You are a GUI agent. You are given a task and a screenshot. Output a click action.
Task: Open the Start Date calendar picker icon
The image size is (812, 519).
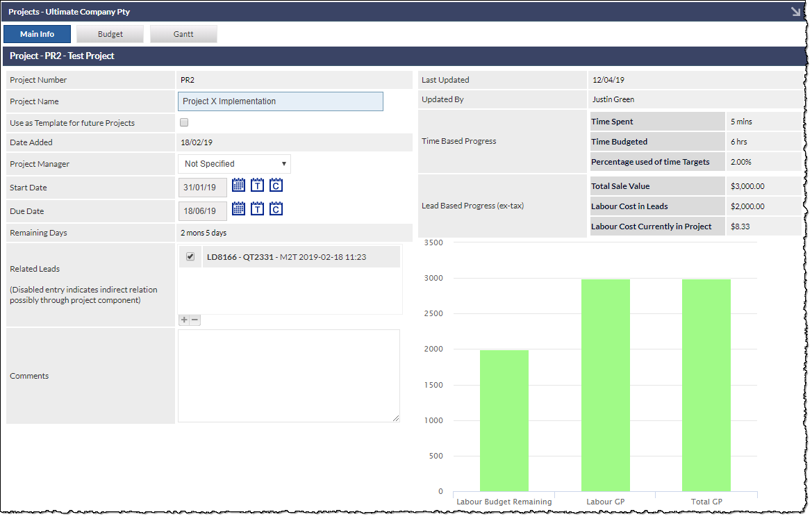click(x=238, y=185)
